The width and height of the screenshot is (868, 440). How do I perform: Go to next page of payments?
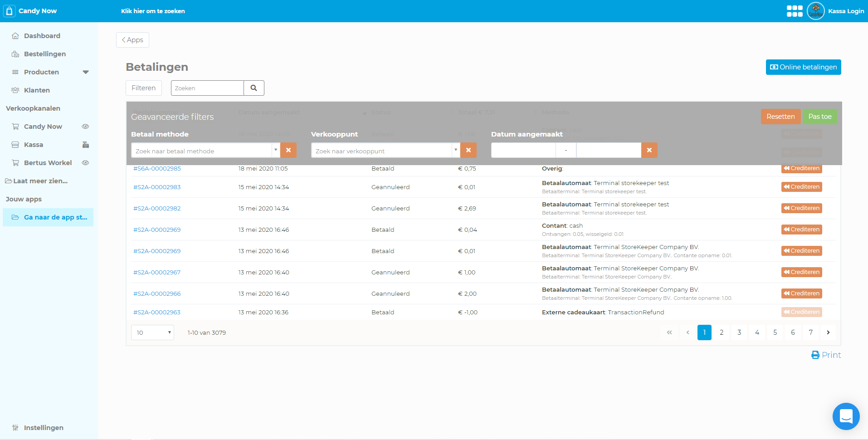[828, 332]
